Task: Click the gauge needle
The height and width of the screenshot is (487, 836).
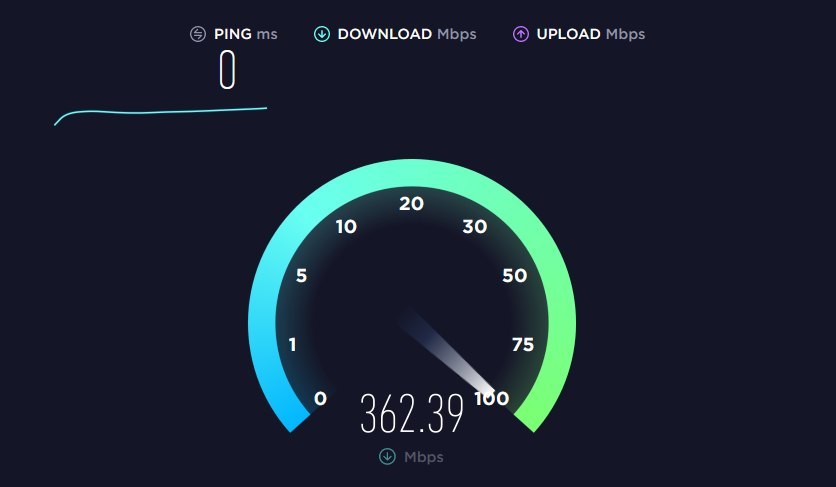Action: click(x=449, y=353)
